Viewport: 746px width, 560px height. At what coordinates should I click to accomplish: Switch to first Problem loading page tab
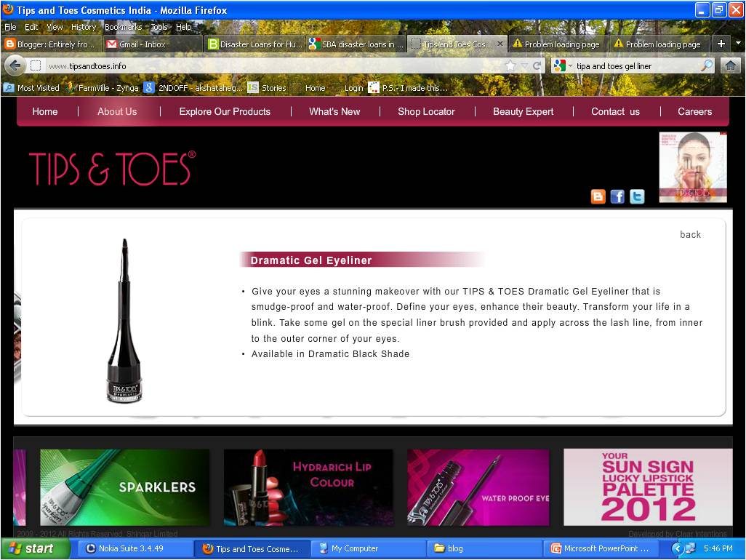point(558,44)
